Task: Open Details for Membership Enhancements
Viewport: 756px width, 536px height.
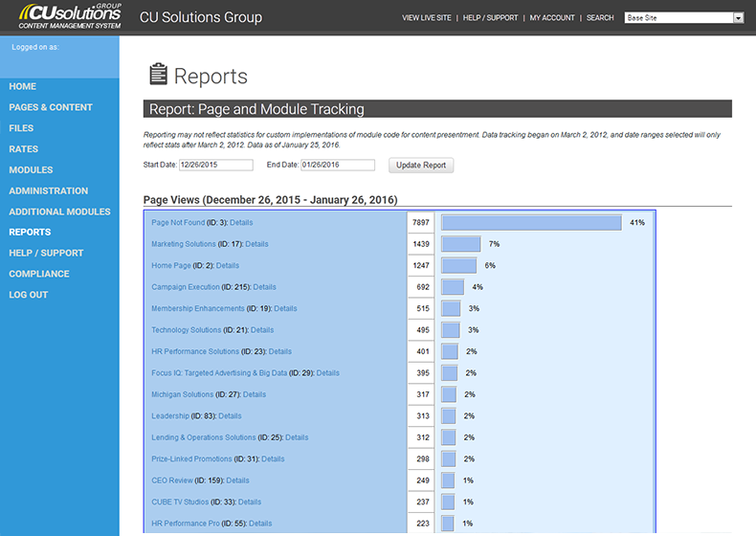Action: click(285, 308)
